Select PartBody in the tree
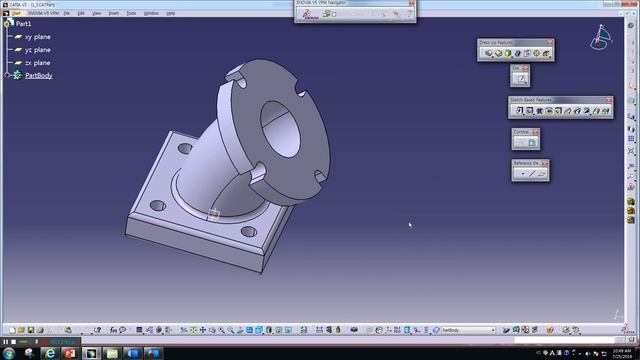 pyautogui.click(x=38, y=76)
